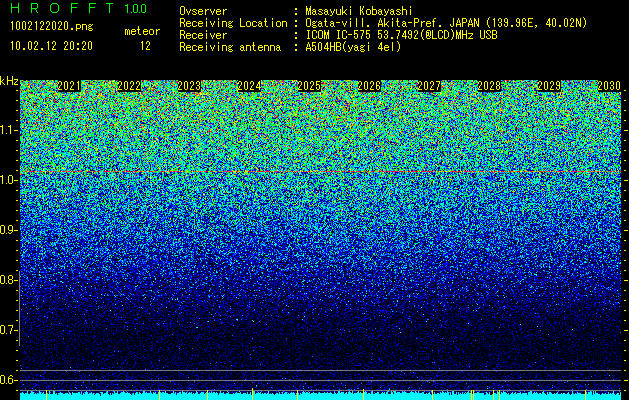Click the Ovserver label
This screenshot has height=400, width=629.
tap(203, 11)
